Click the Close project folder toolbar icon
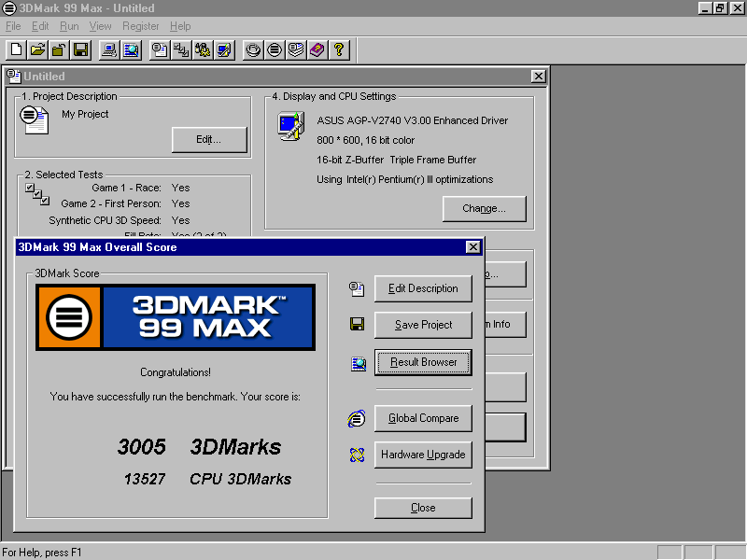The height and width of the screenshot is (560, 747). coord(59,50)
